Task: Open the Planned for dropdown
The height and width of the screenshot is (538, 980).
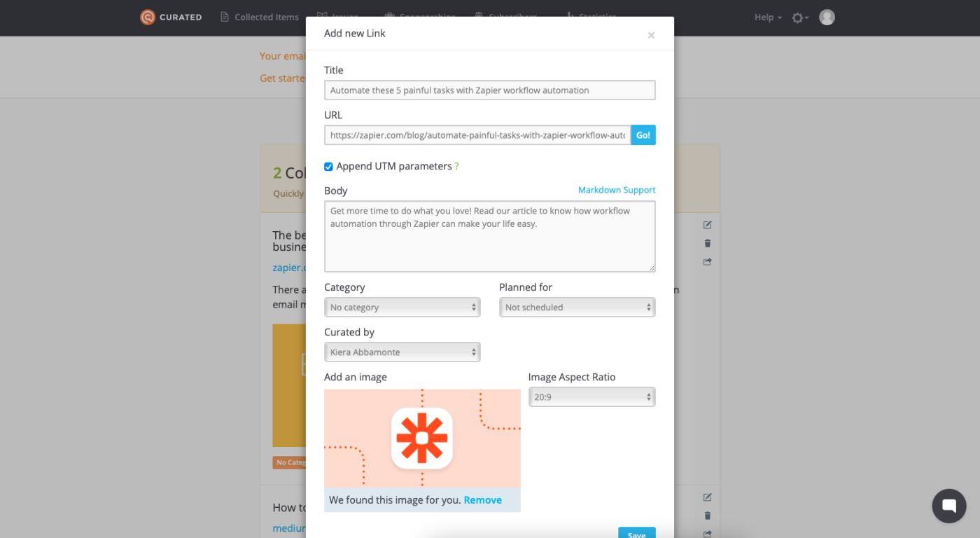Action: coord(577,308)
